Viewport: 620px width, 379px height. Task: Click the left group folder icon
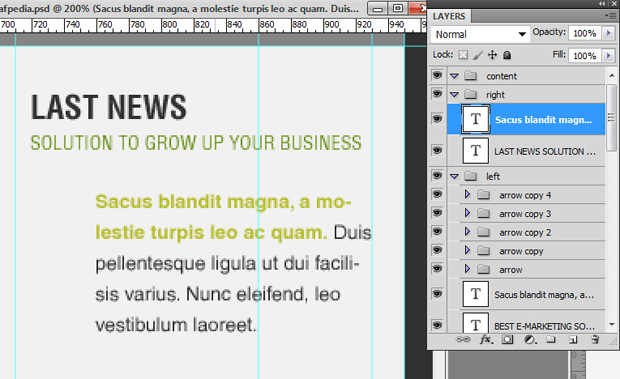point(471,176)
